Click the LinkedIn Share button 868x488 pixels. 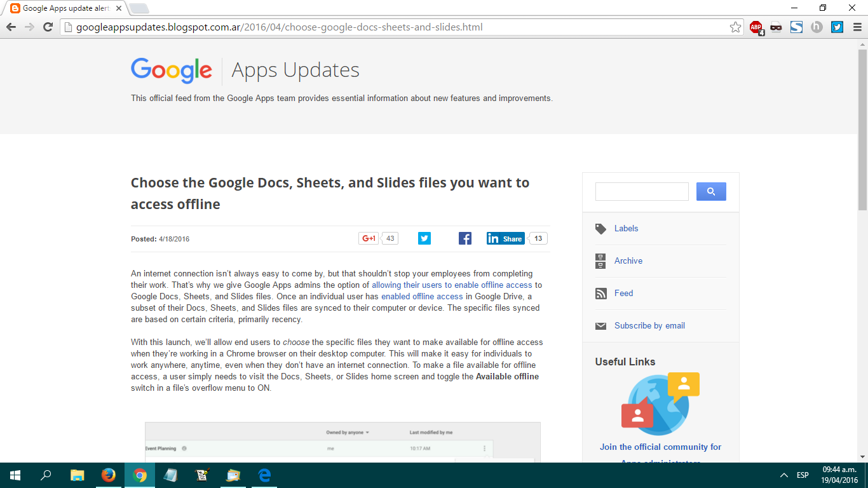coord(506,238)
